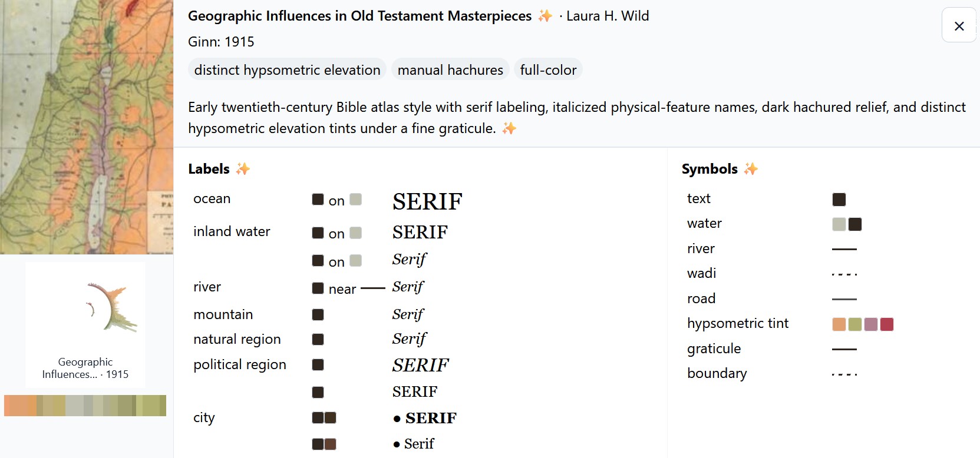Click the dashed wadi line symbol

[844, 274]
